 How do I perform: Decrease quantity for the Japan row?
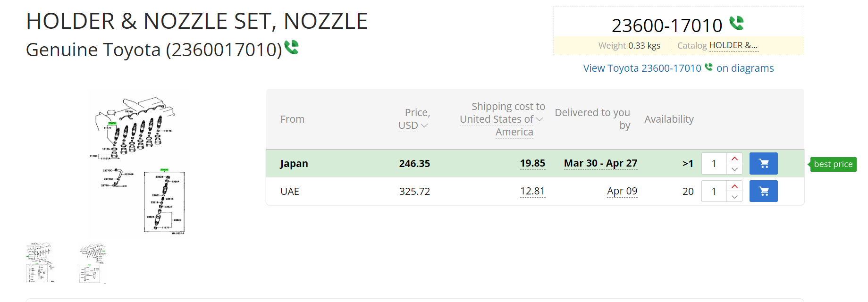(x=734, y=169)
